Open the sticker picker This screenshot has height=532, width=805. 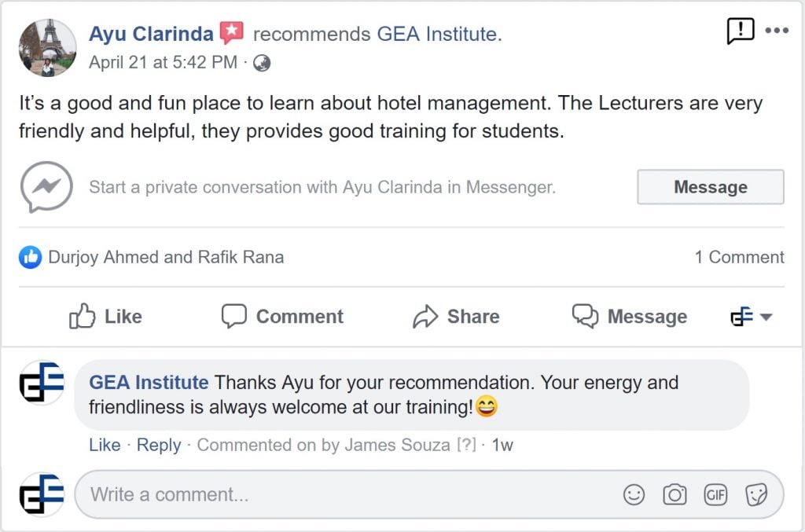coord(755,494)
